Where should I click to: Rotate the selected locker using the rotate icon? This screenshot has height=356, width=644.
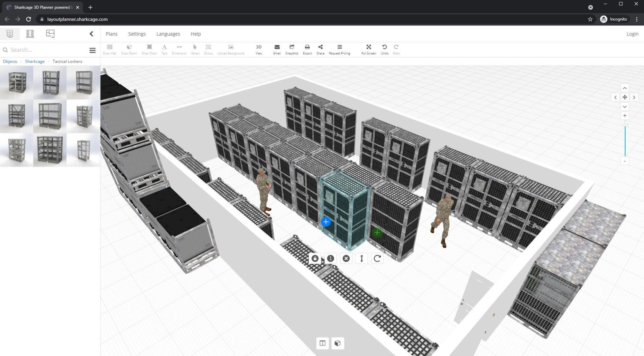tap(378, 258)
